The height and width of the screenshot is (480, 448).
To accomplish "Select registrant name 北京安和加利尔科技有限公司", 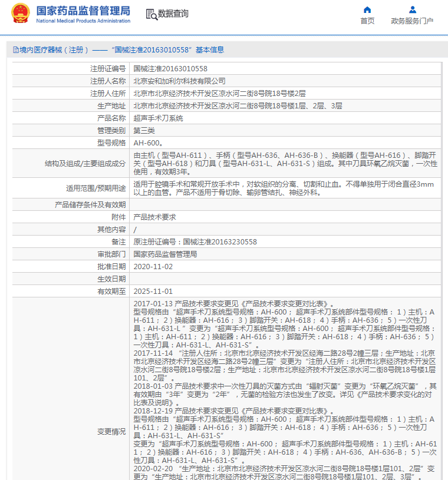I will pyautogui.click(x=180, y=81).
